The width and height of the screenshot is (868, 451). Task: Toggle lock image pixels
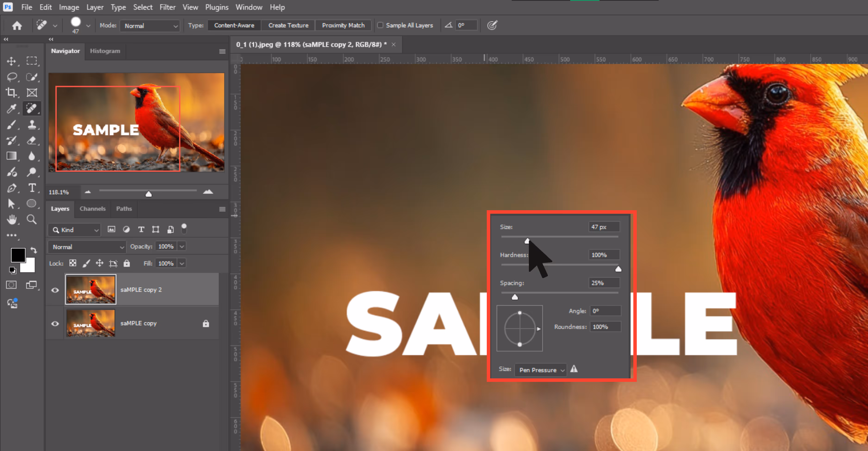[x=86, y=263]
